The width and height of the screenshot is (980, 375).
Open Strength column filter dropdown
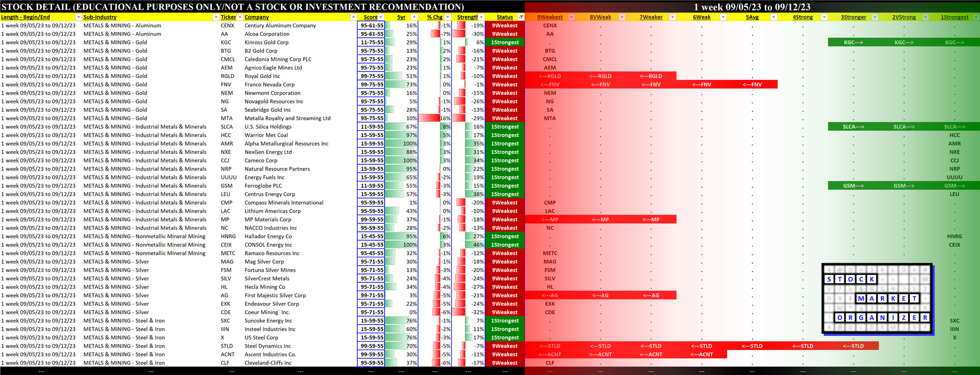[x=481, y=17]
